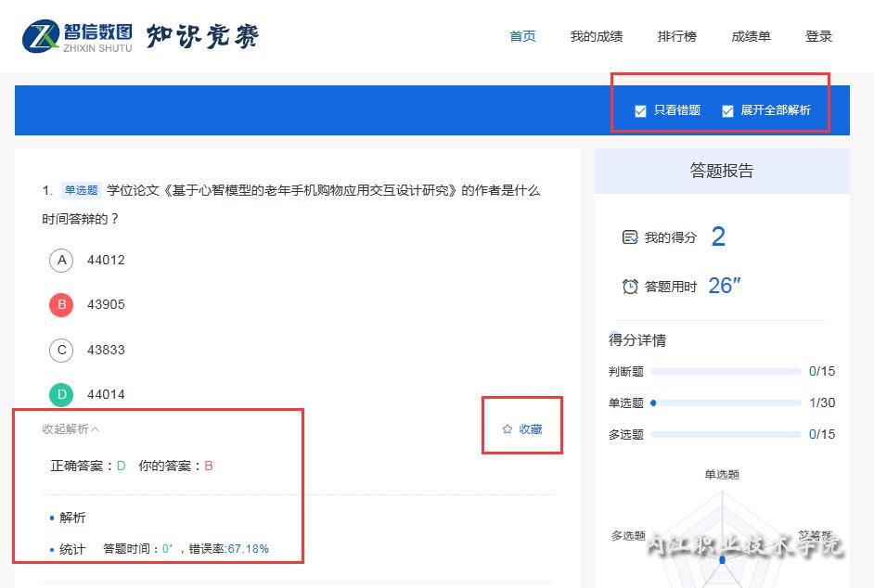
Task: Click the 0/15 score for 多选题
Action: (822, 434)
